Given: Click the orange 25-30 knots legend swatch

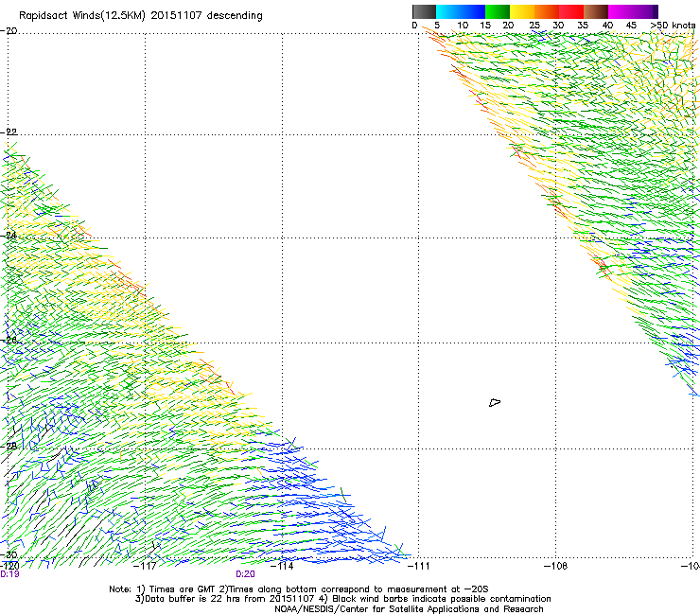Looking at the screenshot, I should click(547, 11).
